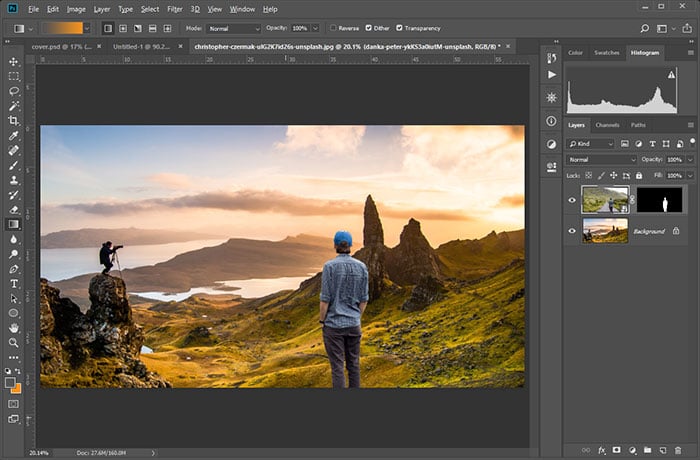
Task: Select the Blur tool
Action: pos(13,239)
